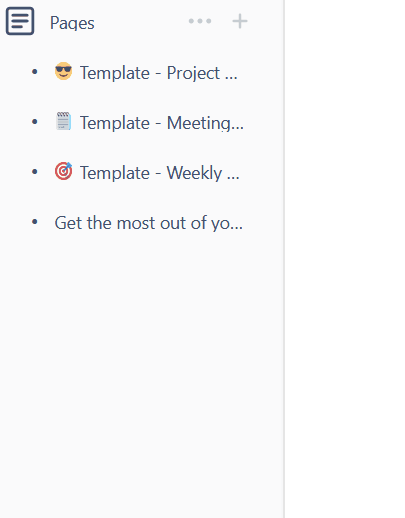Click the bullet beside Template - Project
This screenshot has height=518, width=405.
[35, 71]
